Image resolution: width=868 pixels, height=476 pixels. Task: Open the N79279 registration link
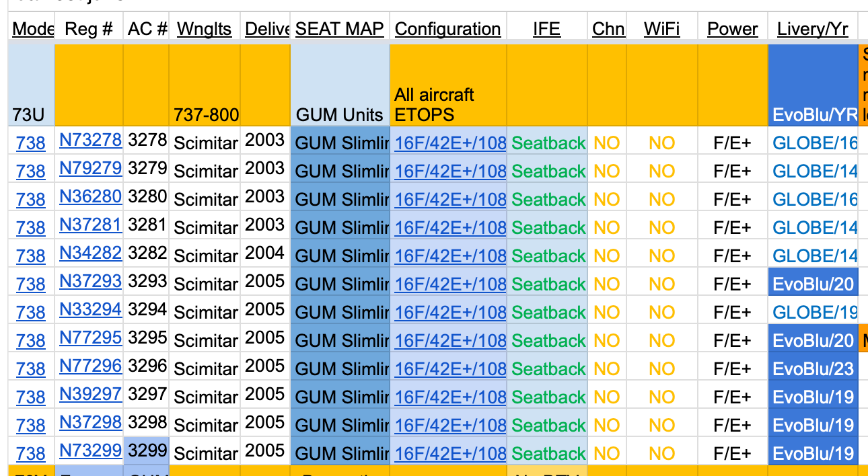coord(90,168)
